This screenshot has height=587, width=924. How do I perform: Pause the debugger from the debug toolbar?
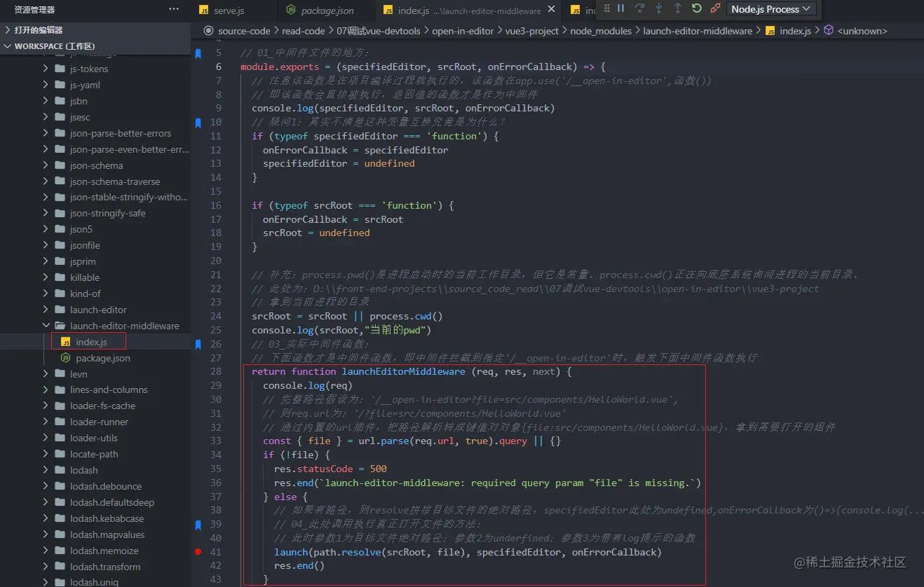pos(620,8)
